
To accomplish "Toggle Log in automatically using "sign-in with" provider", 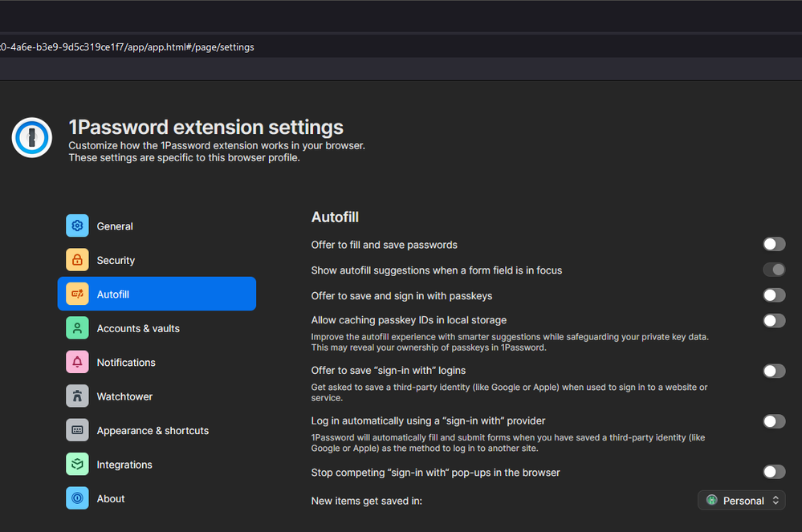I will click(x=774, y=421).
